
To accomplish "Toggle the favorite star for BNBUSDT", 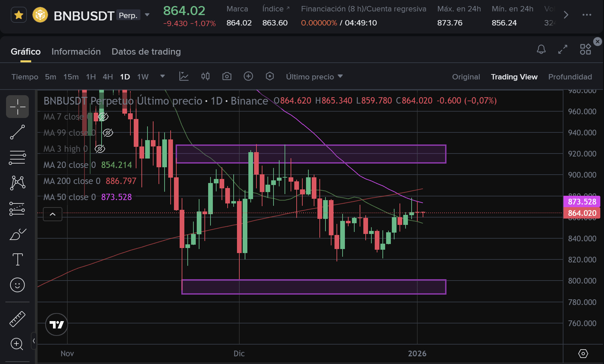I will click(x=19, y=15).
